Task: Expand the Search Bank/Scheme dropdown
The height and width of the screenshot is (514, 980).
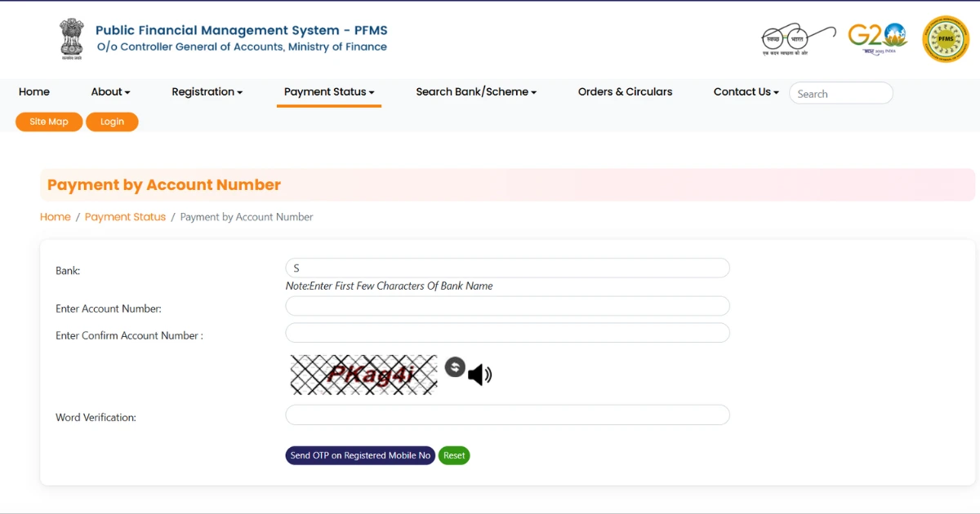Action: 476,92
